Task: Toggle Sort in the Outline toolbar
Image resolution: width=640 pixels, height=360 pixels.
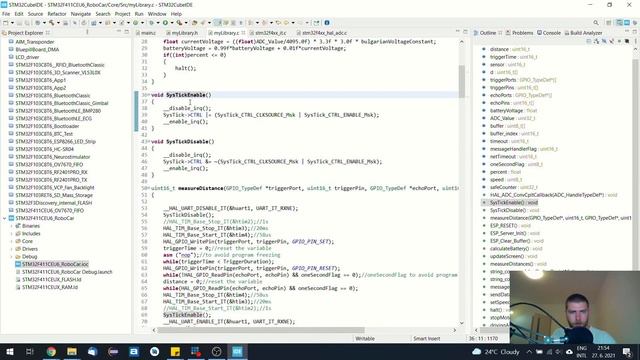Action: pos(596,41)
